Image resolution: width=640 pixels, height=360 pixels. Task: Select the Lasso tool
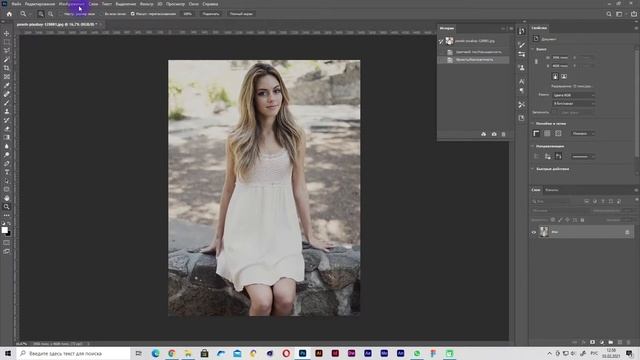tap(7, 51)
